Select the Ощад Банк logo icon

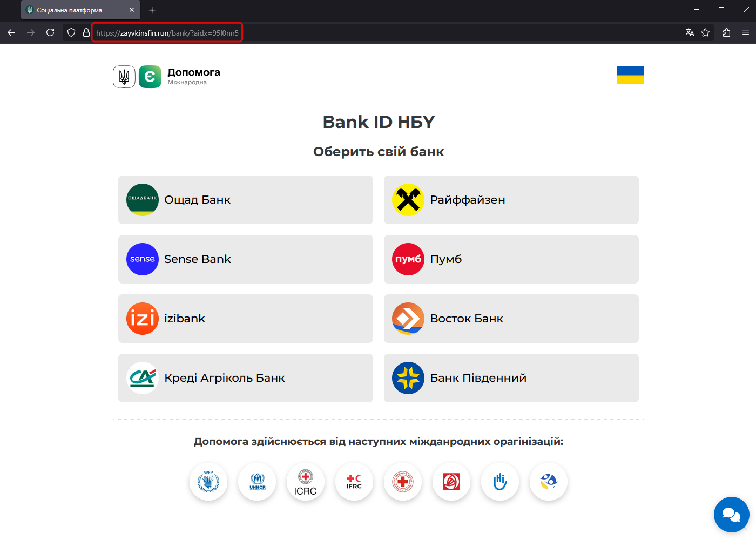click(143, 200)
